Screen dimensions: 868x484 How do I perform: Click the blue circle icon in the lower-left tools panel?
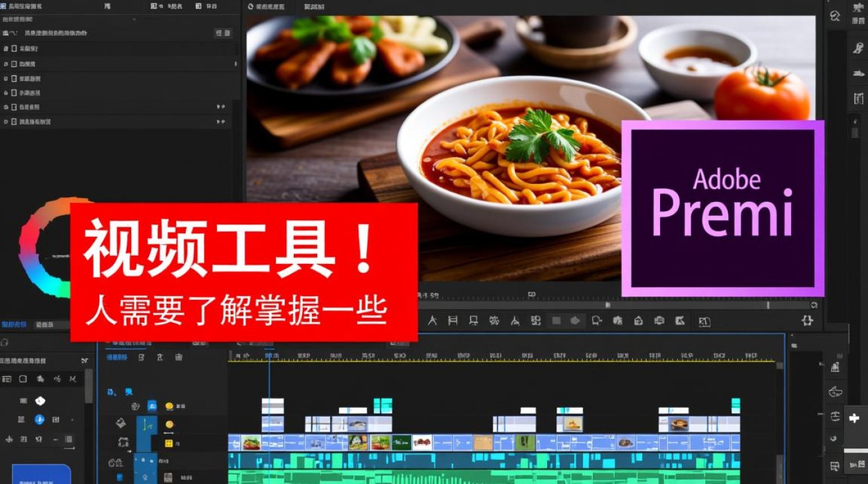point(39,419)
